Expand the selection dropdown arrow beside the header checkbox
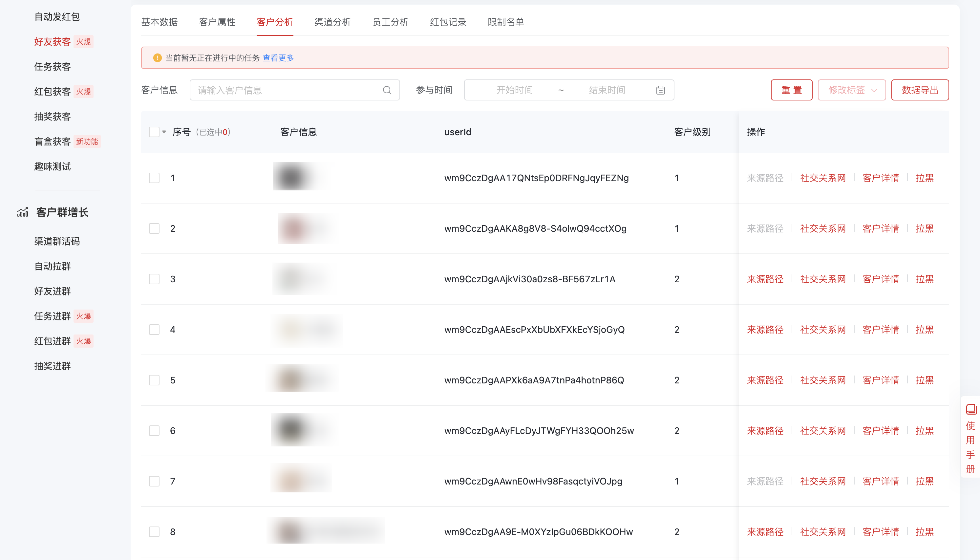Screen dimensions: 980x560 tap(164, 132)
